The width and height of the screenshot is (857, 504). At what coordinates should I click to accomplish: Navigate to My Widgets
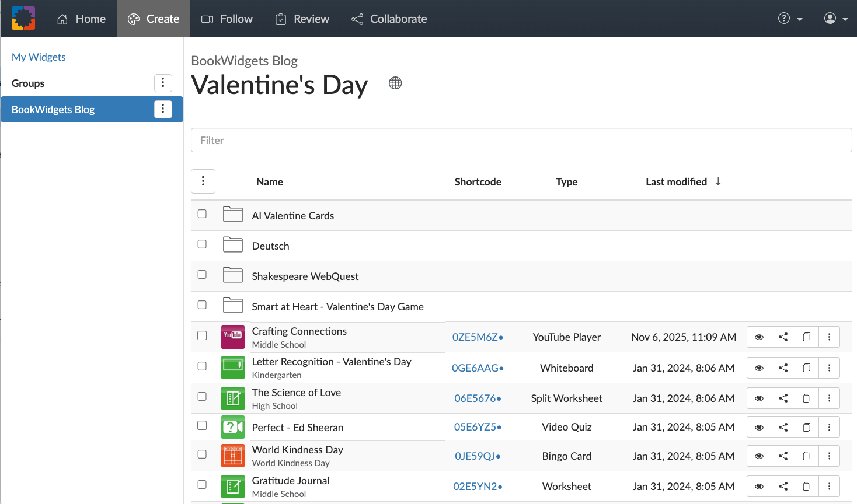click(39, 57)
